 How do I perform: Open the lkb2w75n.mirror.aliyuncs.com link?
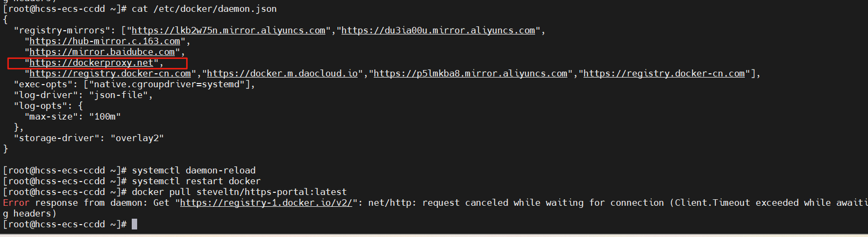click(x=229, y=31)
